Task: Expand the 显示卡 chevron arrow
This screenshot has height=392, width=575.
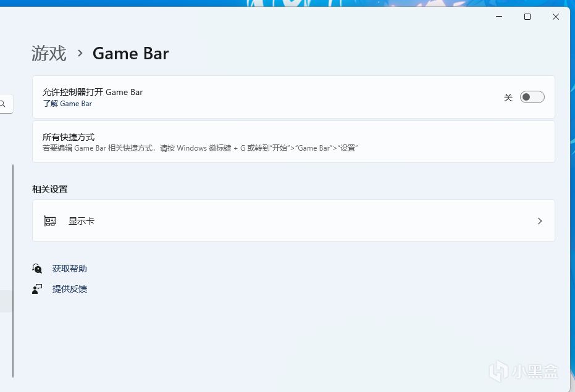Action: pos(539,221)
